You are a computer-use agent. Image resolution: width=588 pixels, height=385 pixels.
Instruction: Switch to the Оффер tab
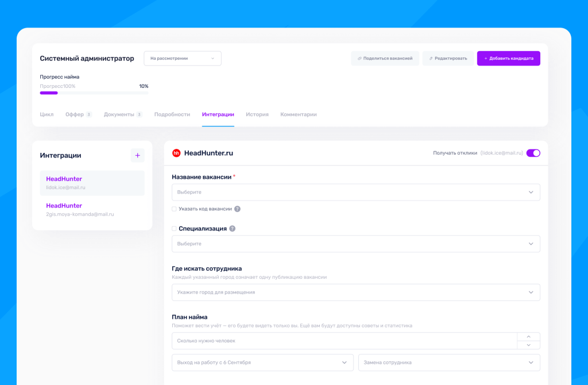(x=78, y=114)
